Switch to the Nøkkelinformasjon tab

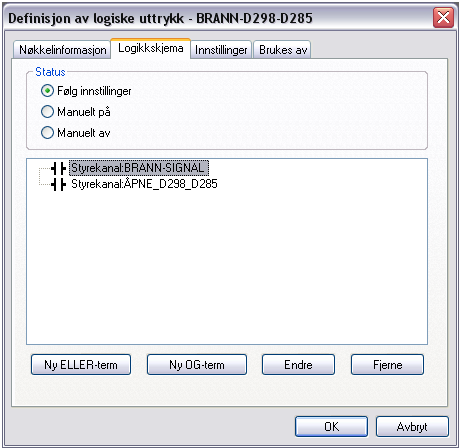[62, 50]
